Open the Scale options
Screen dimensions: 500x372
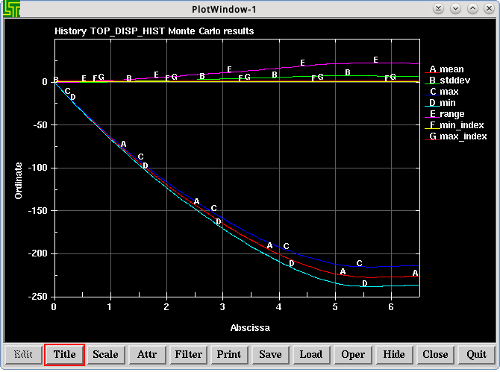click(x=105, y=355)
